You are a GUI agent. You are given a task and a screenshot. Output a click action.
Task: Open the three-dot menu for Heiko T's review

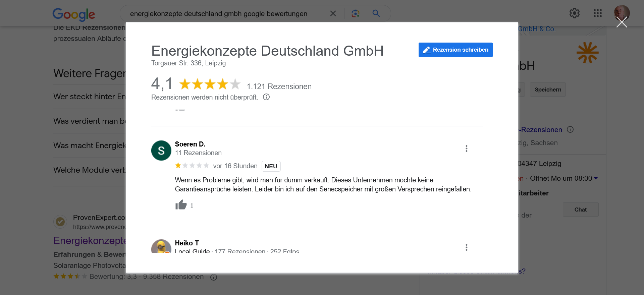(x=466, y=247)
